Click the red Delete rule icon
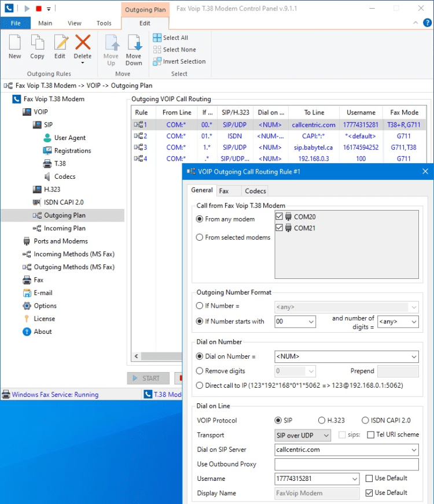This screenshot has width=434, height=504. [x=83, y=43]
